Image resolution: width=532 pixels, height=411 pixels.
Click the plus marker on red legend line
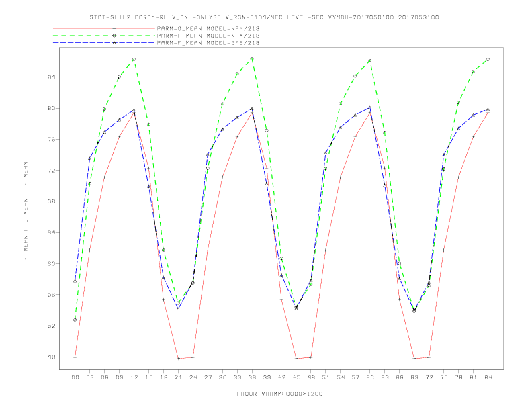click(114, 28)
